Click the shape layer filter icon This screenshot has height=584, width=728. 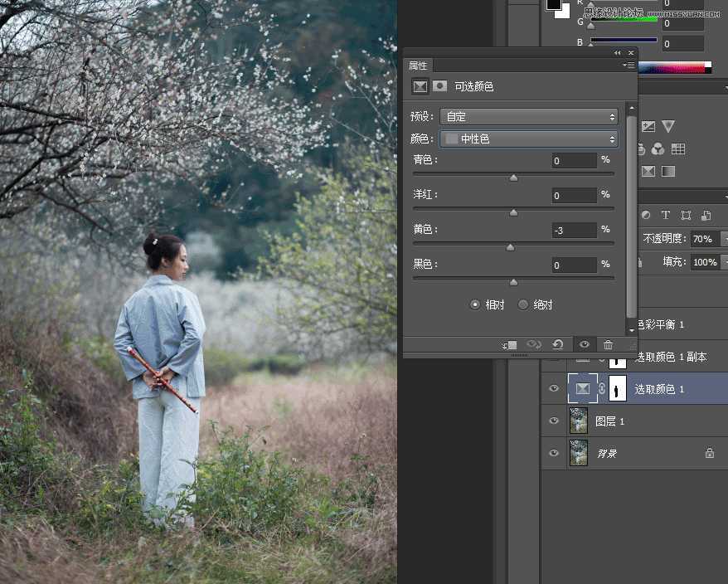(686, 215)
